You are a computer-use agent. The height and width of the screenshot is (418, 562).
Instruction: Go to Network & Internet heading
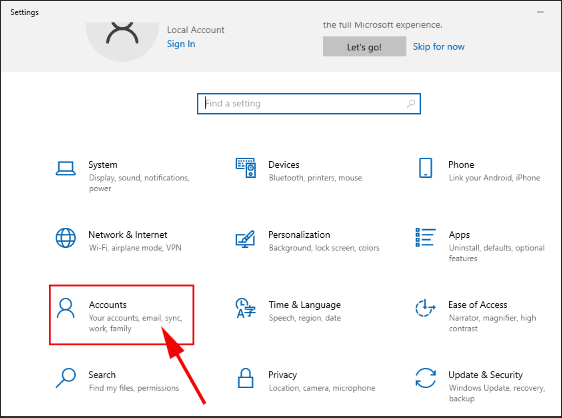(x=128, y=235)
